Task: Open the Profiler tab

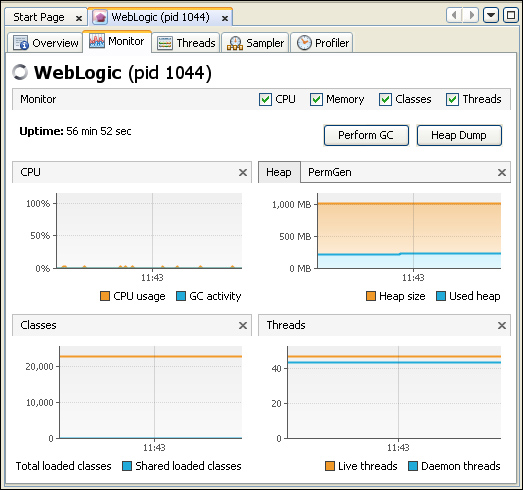Action: click(322, 43)
